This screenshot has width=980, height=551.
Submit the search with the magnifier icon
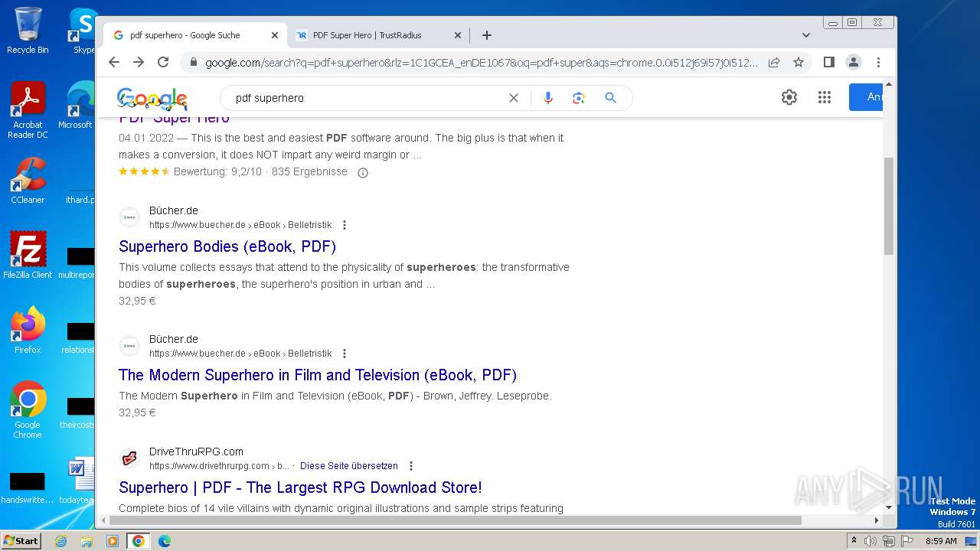tap(610, 98)
